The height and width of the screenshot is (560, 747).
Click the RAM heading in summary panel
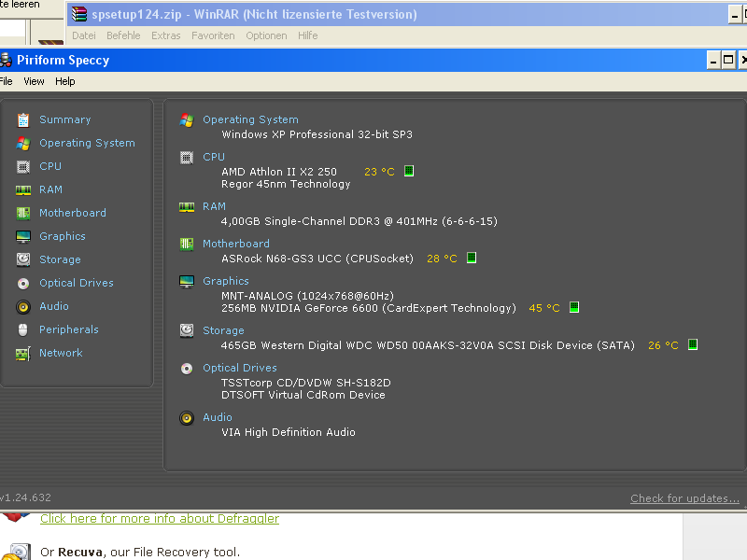pyautogui.click(x=214, y=206)
